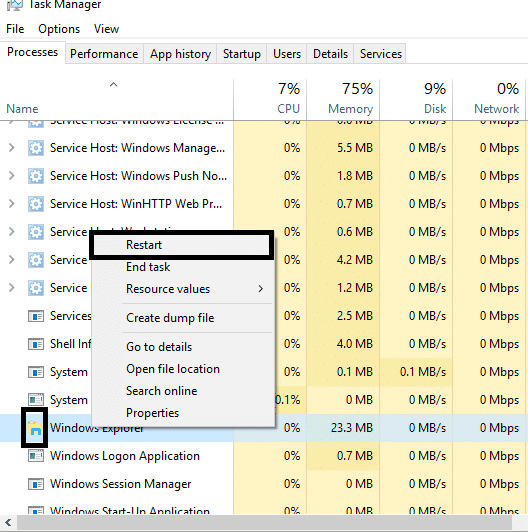The width and height of the screenshot is (528, 532).
Task: Select Service Host: Windows Push No... text
Action: (138, 176)
